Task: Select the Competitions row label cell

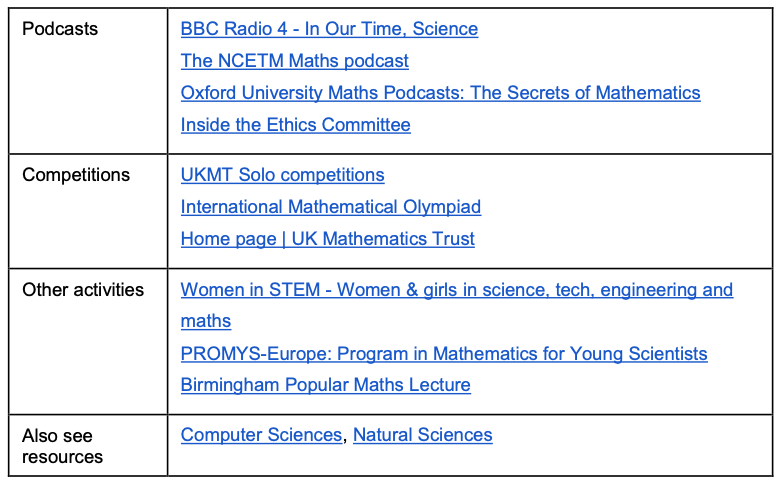Action: tap(88, 212)
